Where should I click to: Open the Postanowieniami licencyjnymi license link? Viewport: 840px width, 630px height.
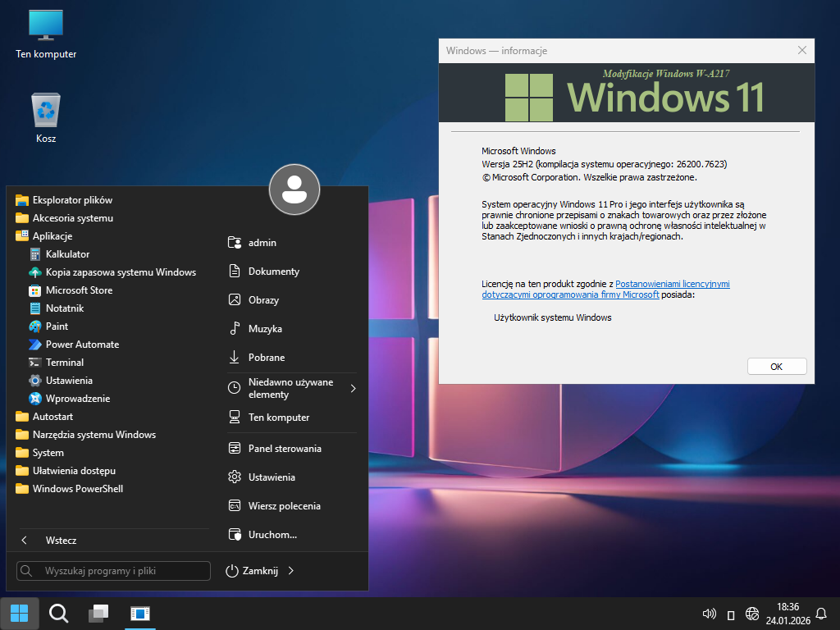tap(672, 284)
